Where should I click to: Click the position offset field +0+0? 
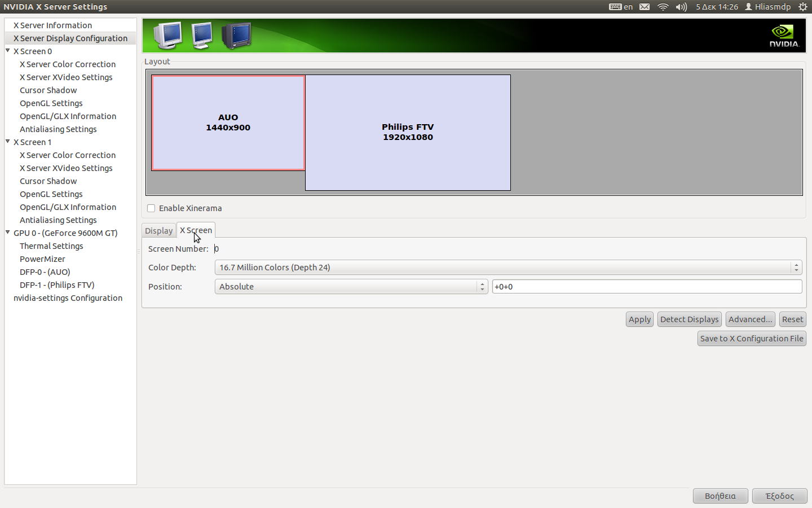tap(647, 287)
